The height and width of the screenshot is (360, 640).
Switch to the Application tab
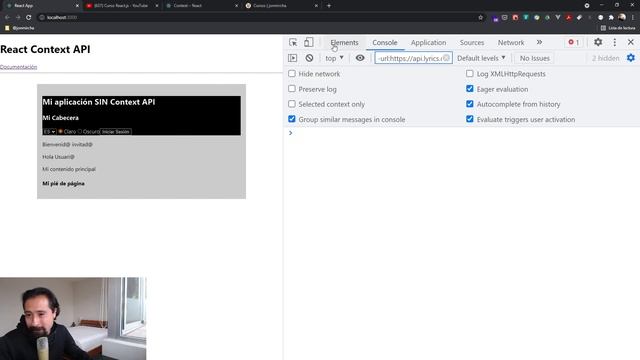[x=428, y=42]
